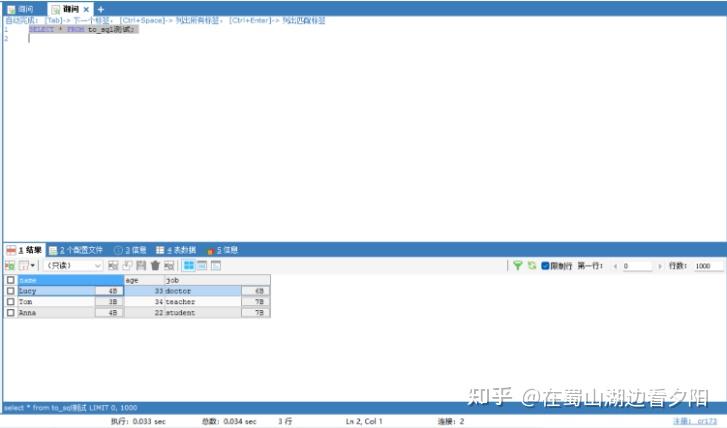
Task: Click the 3B size button in Tom's row
Action: [109, 302]
